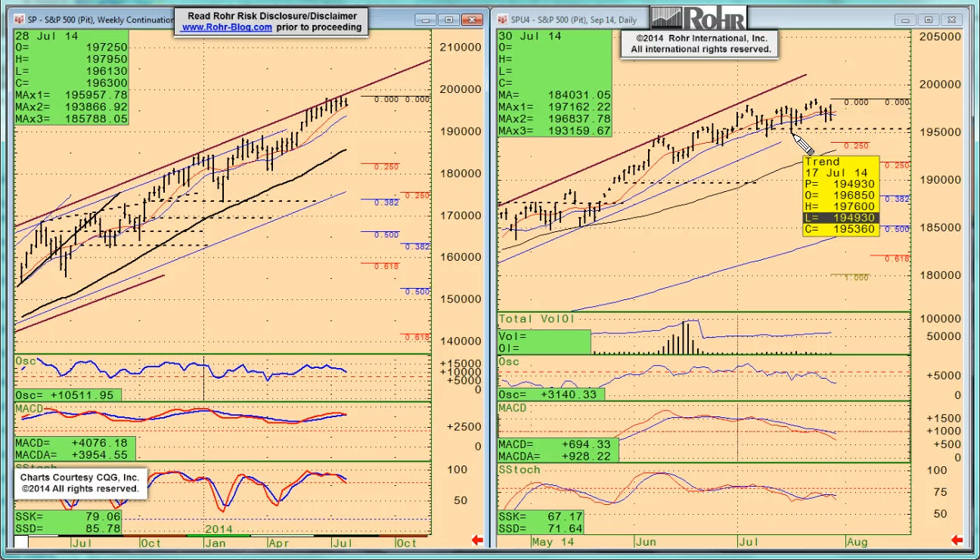Select the SStoch label in the daily chart
Screen dimensions: 980x560
point(519,469)
